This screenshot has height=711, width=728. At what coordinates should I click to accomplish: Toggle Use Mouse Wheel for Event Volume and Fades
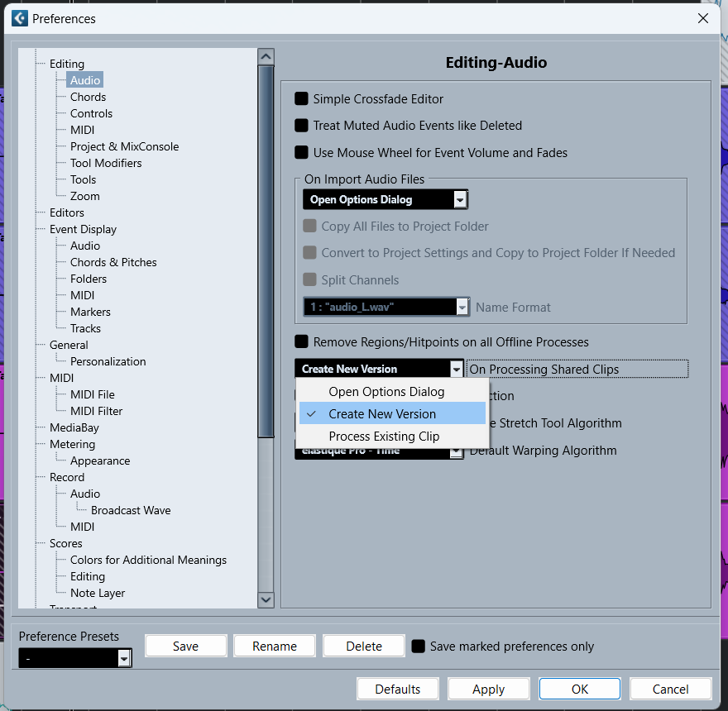click(301, 152)
